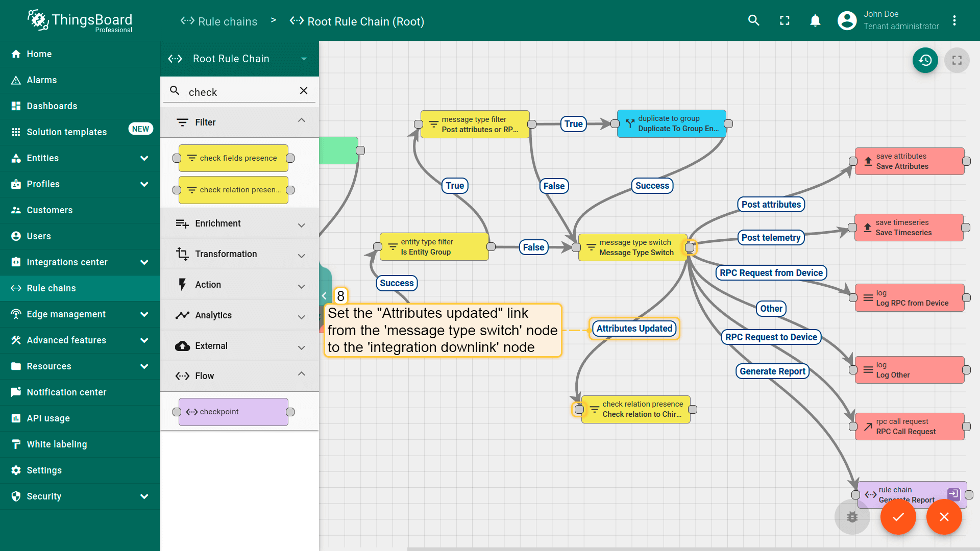Image resolution: width=980 pixels, height=551 pixels.
Task: Open the user options three-dot menu
Action: point(954,20)
